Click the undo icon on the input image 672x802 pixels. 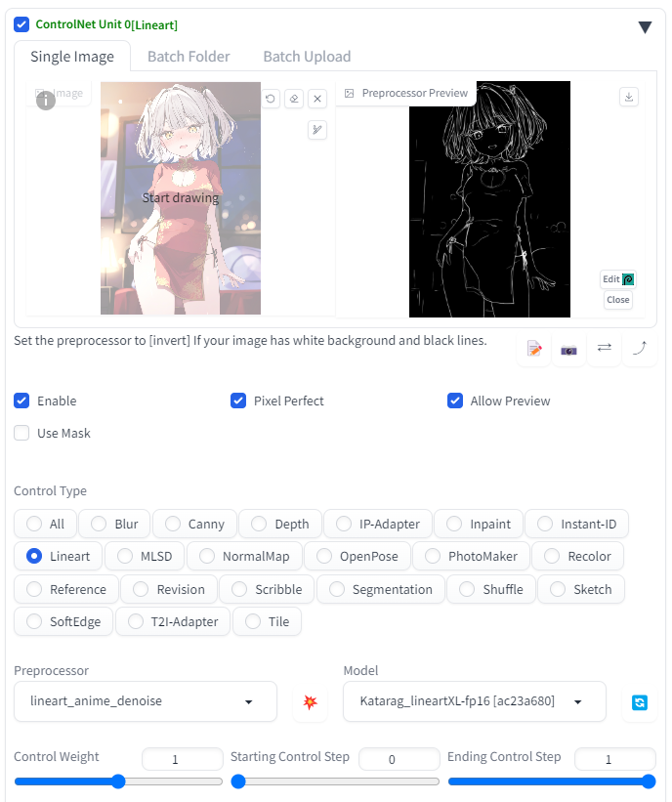pyautogui.click(x=271, y=99)
